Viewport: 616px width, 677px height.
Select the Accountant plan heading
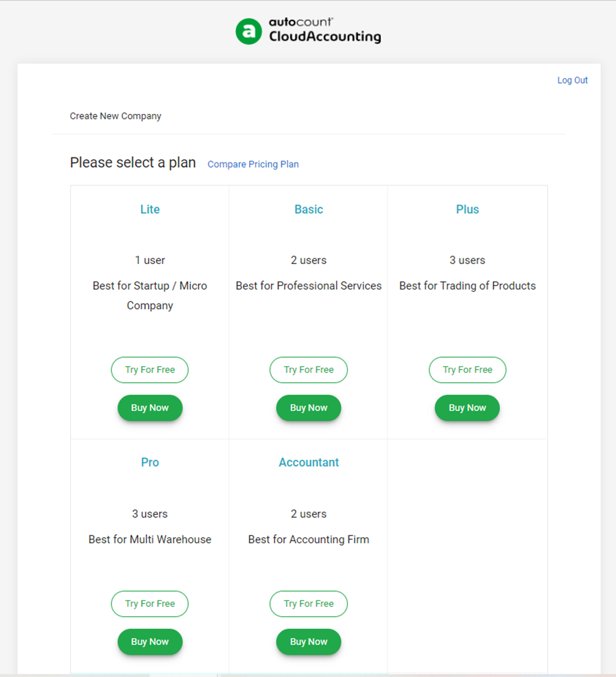(309, 463)
